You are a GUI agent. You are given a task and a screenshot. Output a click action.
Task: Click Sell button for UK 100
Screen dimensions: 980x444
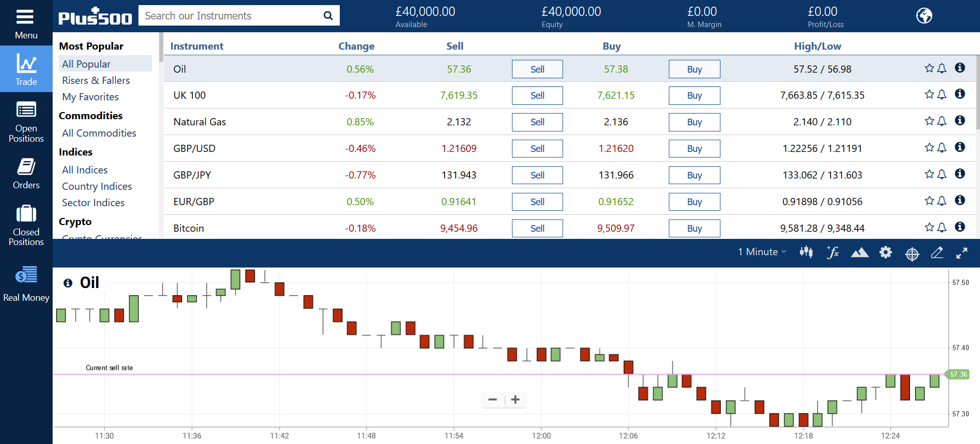537,95
